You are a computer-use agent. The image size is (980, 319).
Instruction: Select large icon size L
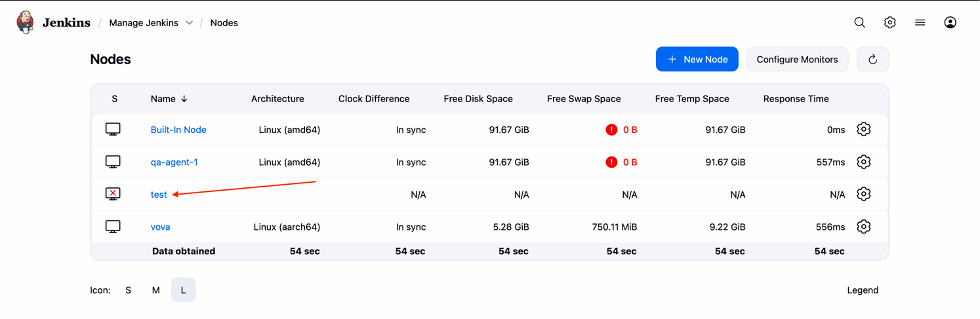(183, 290)
